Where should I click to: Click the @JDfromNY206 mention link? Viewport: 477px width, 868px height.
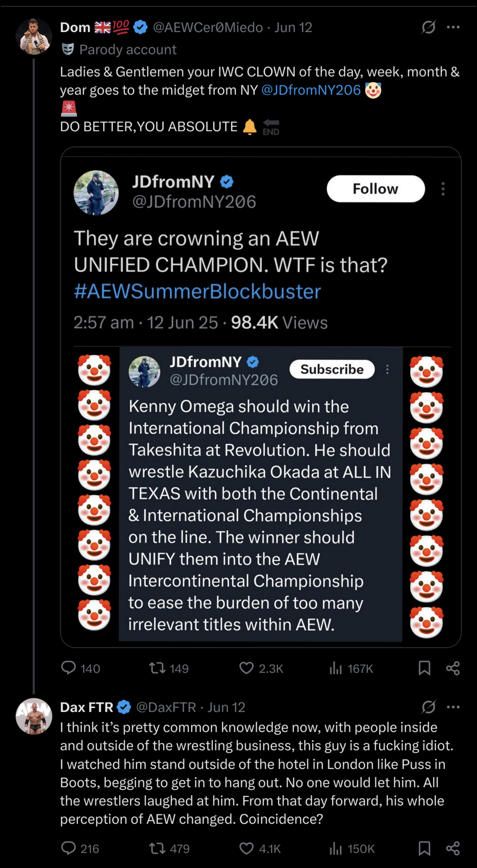click(311, 90)
